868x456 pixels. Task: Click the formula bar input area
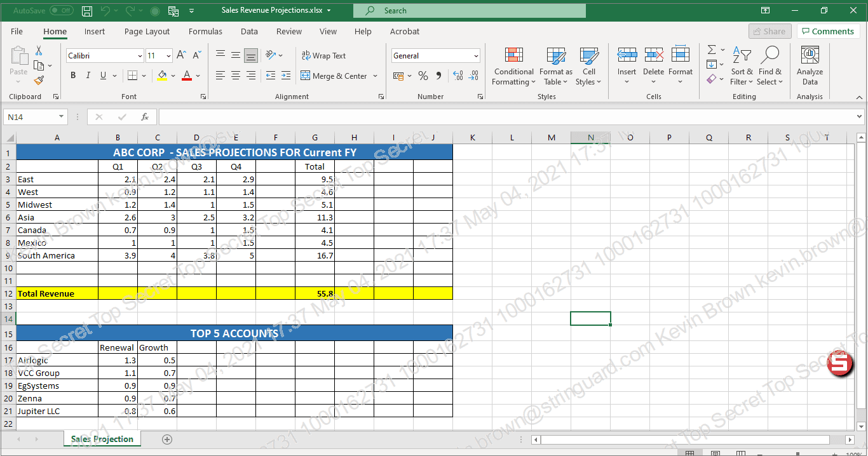(506, 117)
